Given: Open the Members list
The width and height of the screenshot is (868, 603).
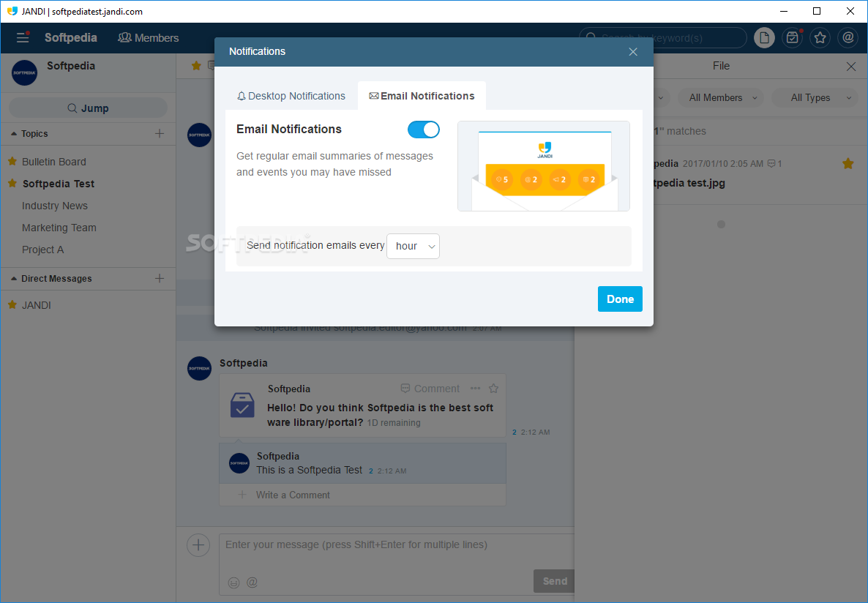Looking at the screenshot, I should click(149, 37).
